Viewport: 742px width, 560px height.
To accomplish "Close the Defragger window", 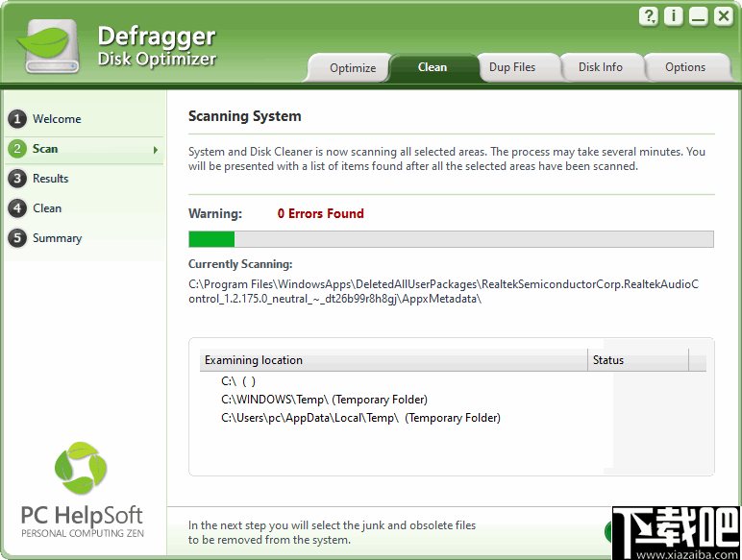I will (723, 16).
